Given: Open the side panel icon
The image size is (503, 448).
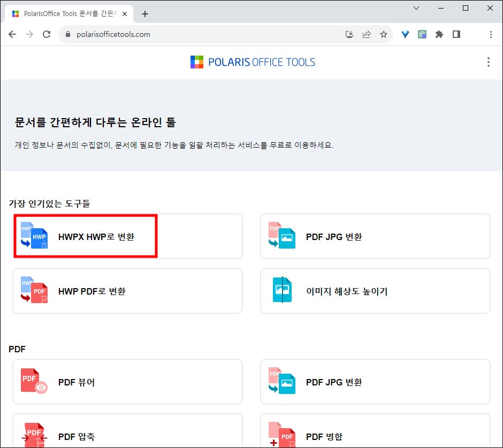Looking at the screenshot, I should pos(456,34).
